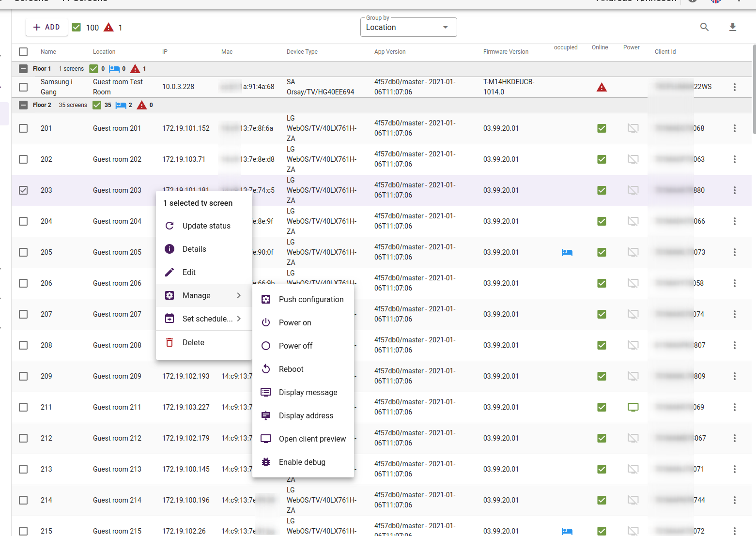Click the Open client preview monitor icon
Screen dimensions: 756x536
[x=266, y=439]
